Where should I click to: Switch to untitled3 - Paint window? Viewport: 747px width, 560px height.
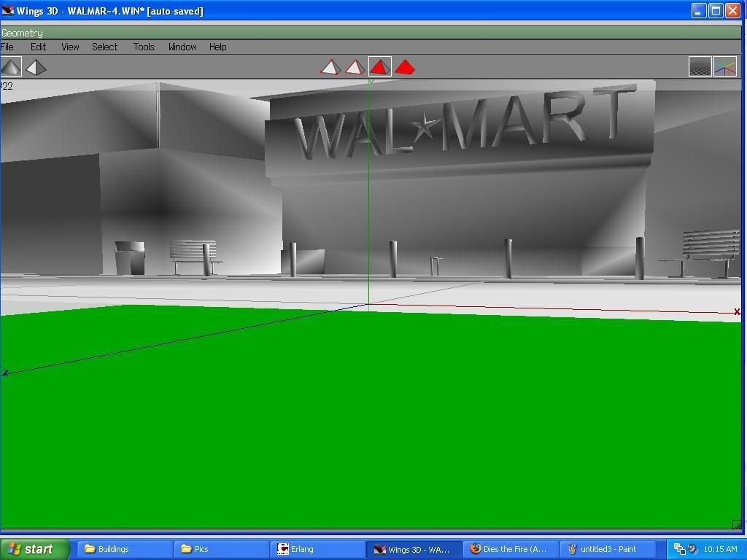(x=609, y=549)
